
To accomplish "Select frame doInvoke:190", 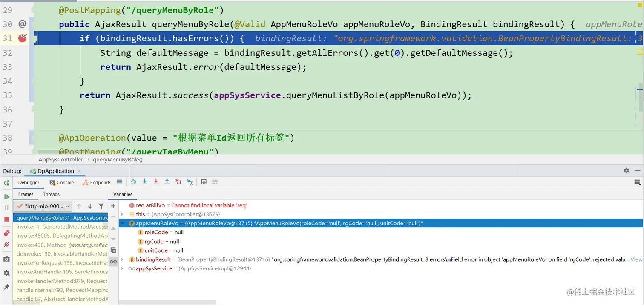I will pos(60,254).
